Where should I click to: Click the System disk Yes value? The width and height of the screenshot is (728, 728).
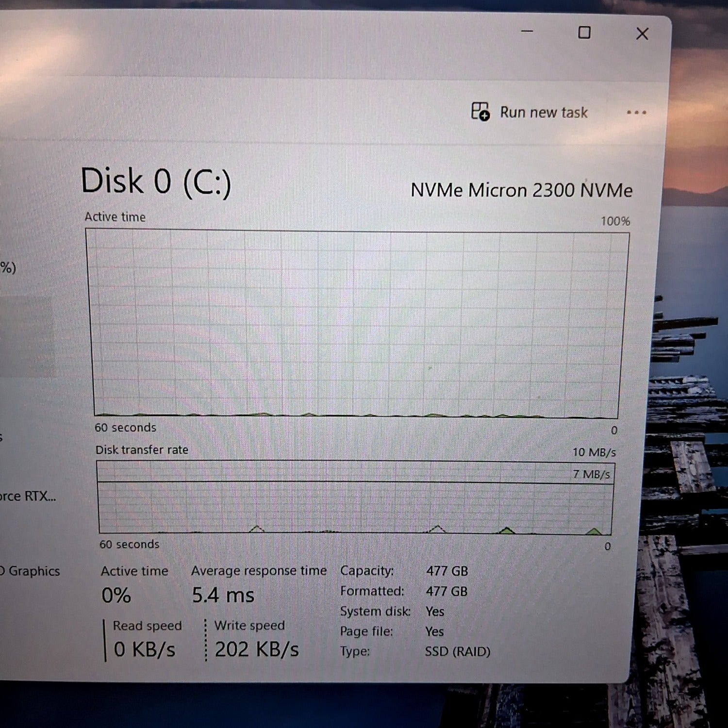pos(434,612)
